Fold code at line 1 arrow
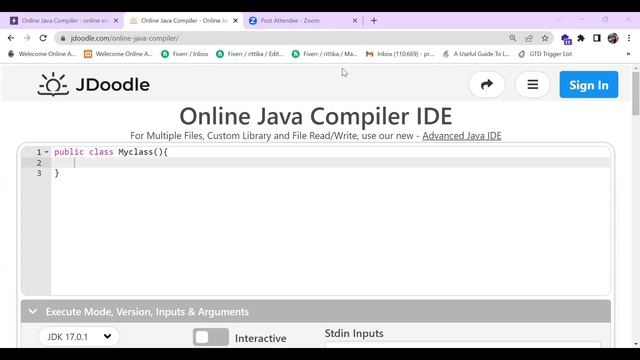Image resolution: width=640 pixels, height=360 pixels. click(47, 152)
